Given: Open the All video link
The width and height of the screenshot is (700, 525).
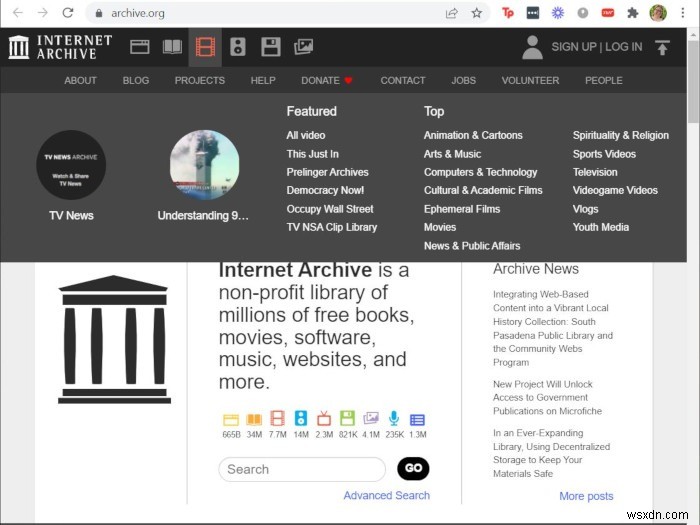Looking at the screenshot, I should coord(306,135).
